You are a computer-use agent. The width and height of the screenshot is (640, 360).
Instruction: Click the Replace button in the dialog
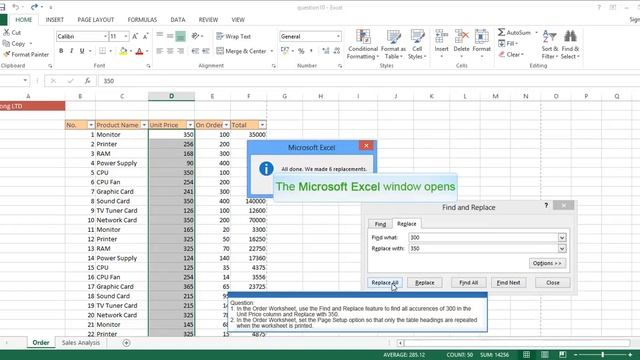pyautogui.click(x=424, y=282)
